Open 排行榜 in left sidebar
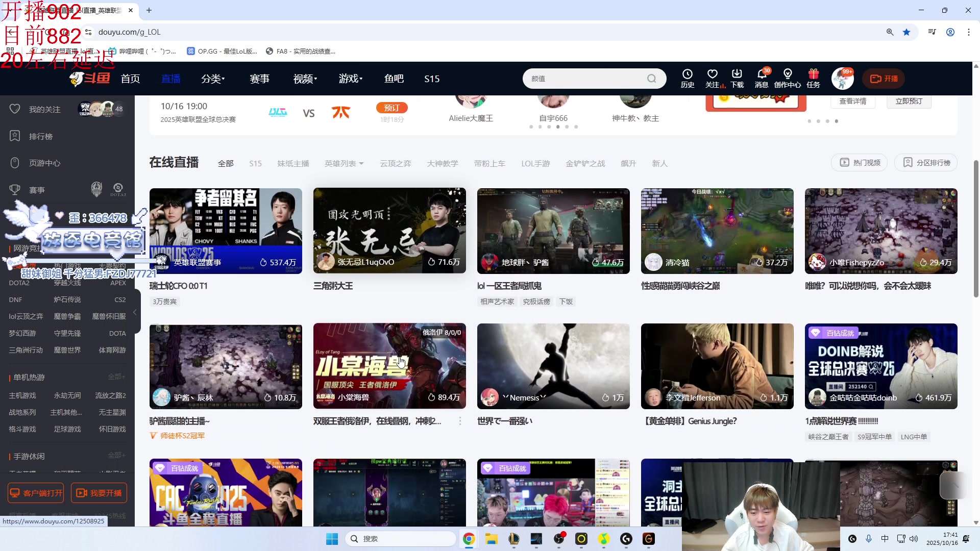Viewport: 980px width, 551px height. tap(41, 136)
